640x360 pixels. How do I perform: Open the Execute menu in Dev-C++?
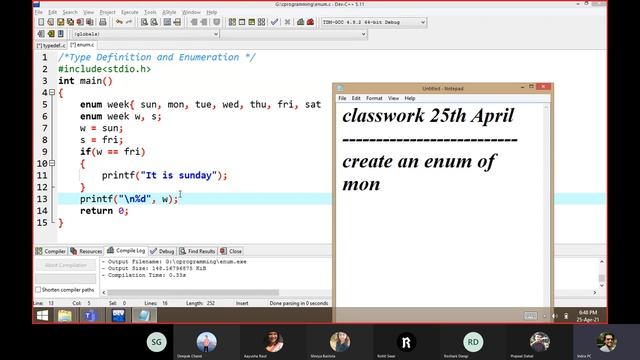(x=130, y=12)
